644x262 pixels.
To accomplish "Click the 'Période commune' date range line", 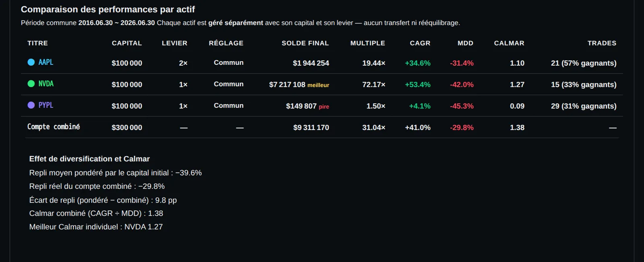I will (x=240, y=23).
